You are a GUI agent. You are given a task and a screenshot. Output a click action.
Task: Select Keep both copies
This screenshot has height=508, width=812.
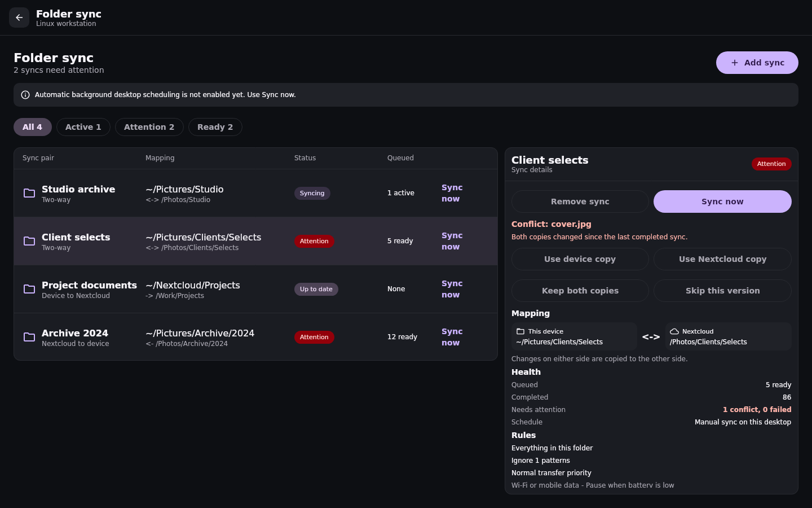click(580, 291)
